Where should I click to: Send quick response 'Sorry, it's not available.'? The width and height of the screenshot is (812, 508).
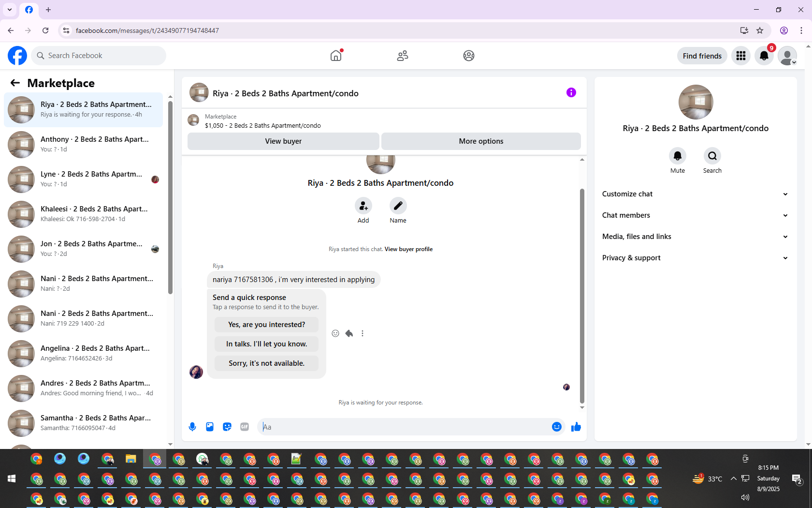click(x=267, y=363)
